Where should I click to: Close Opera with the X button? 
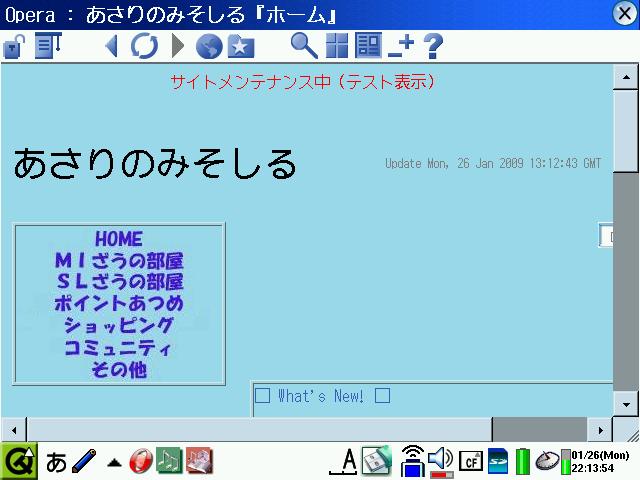(x=625, y=13)
